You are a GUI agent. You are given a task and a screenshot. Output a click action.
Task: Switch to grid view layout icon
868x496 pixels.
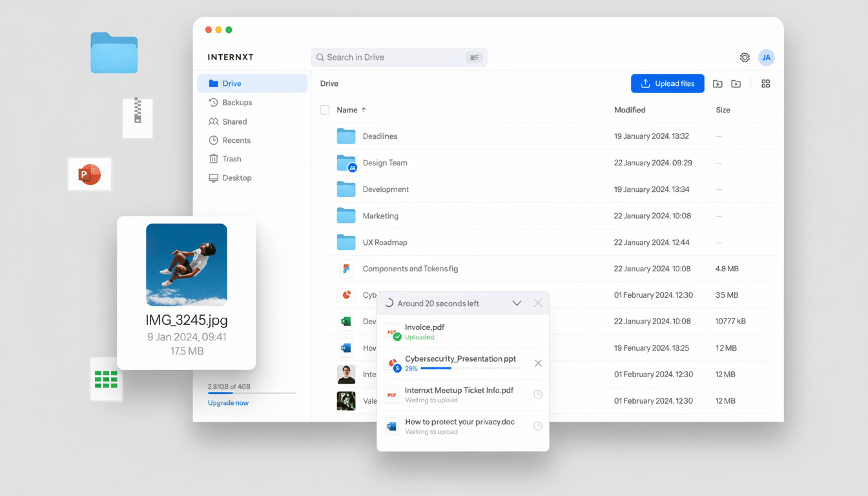coord(765,83)
